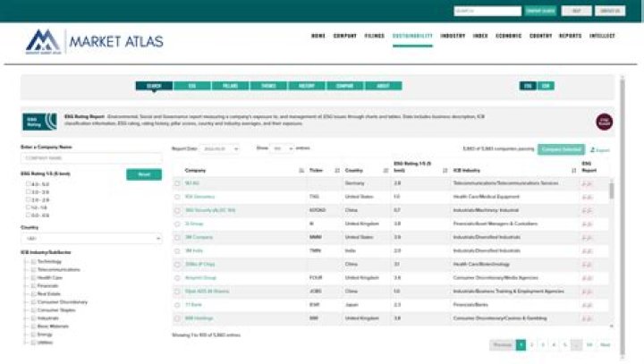Screen dimensions: 644x364
Task: Sort the table by Ticker column
Action: [337, 171]
